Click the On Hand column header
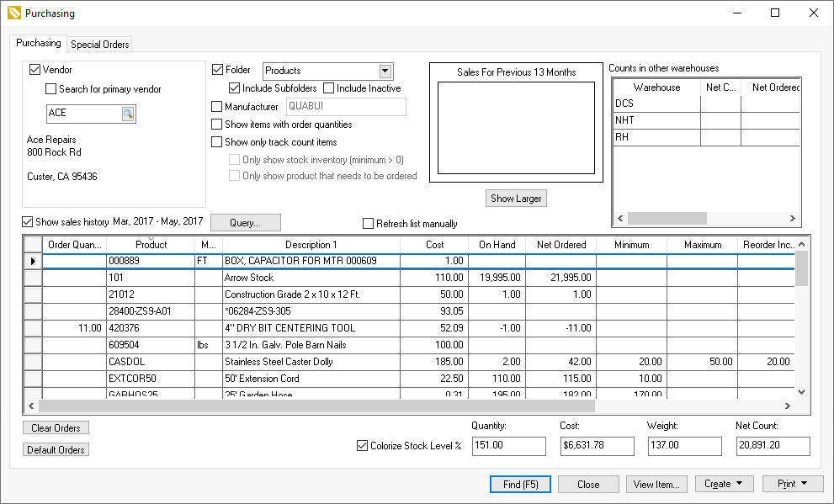Screen dimensions: 834x504 pyautogui.click(x=497, y=245)
